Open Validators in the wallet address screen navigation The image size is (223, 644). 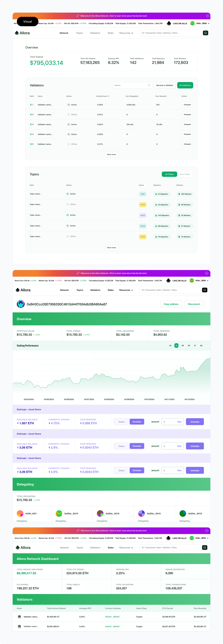click(95, 290)
